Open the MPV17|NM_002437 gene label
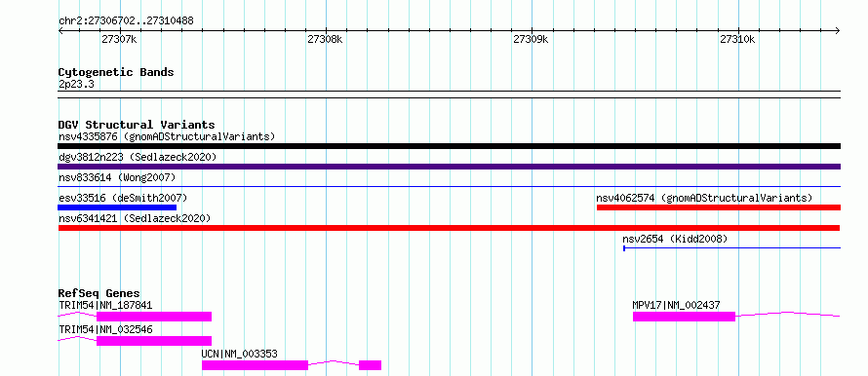This screenshot has height=376, width=868. point(677,305)
